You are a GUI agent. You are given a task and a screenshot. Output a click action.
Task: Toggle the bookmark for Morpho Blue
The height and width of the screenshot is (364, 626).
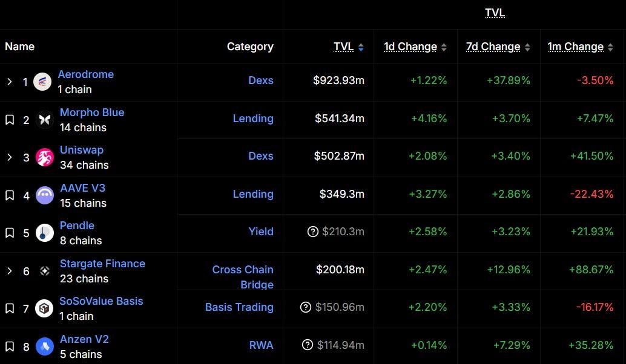pos(10,120)
